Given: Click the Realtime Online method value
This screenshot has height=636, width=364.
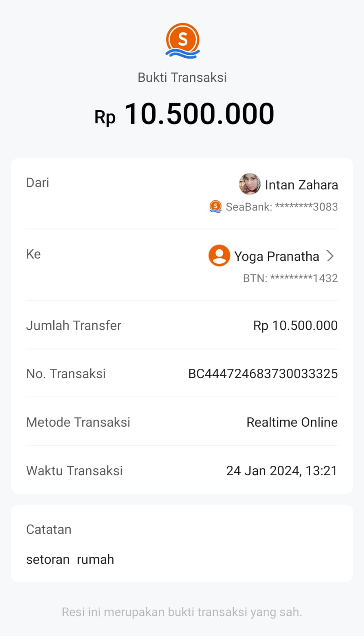Looking at the screenshot, I should [x=292, y=422].
